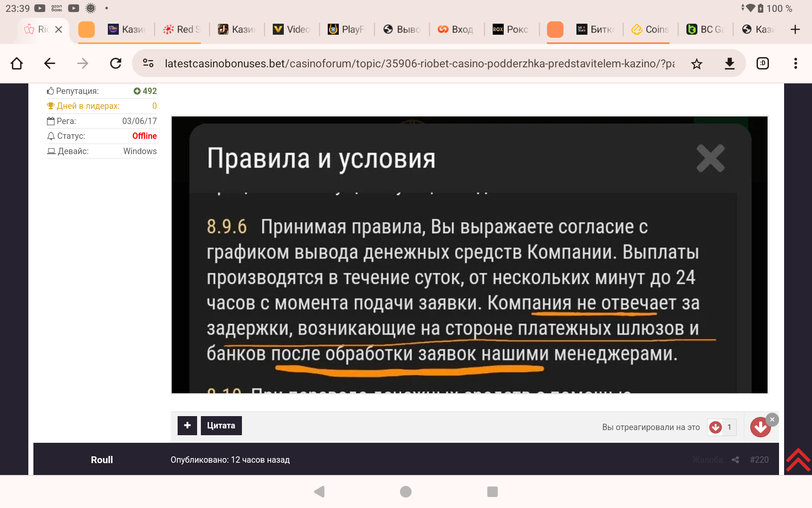This screenshot has width=812, height=508.
Task: Tap the browser Home icon
Action: pos(17,63)
